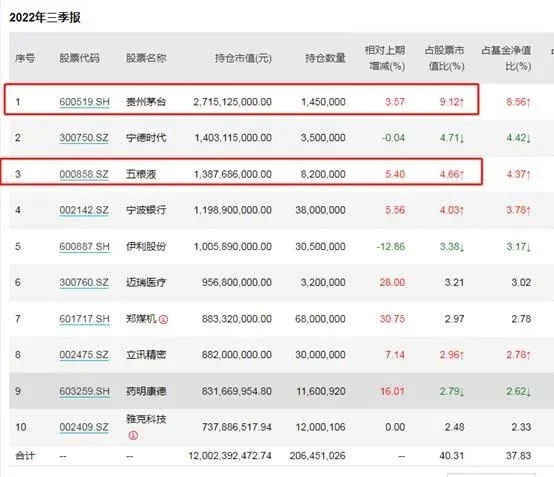The height and width of the screenshot is (477, 554).
Task: Click the 持仓市值(元) column header
Action: click(x=243, y=58)
